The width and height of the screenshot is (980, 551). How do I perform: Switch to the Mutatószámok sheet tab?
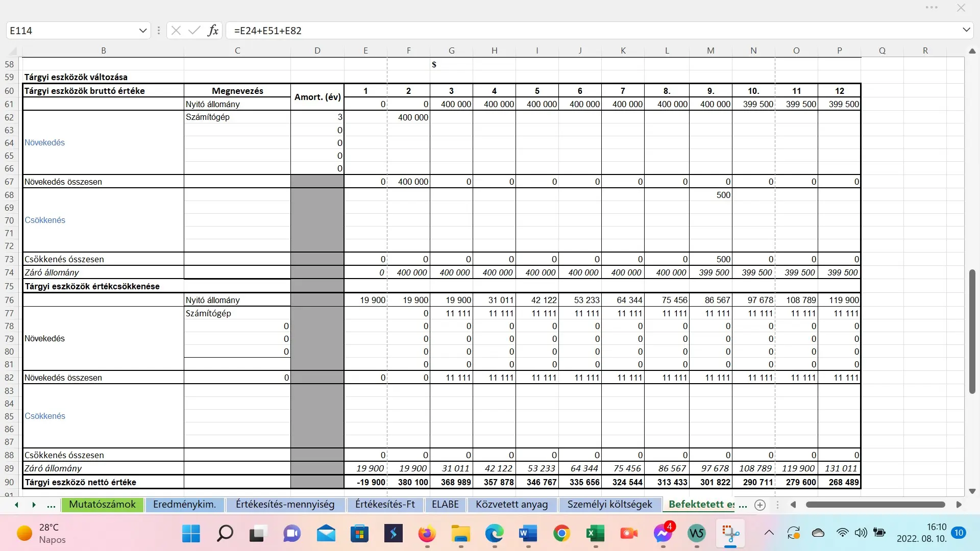click(102, 505)
